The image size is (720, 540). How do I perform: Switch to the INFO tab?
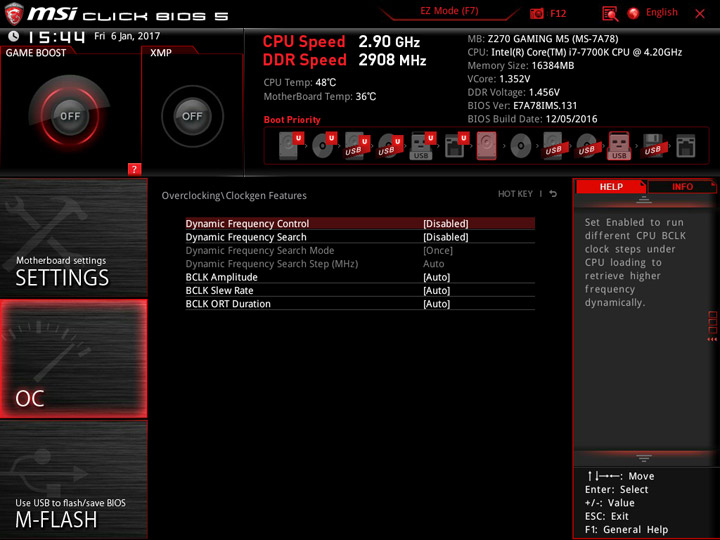[x=682, y=186]
